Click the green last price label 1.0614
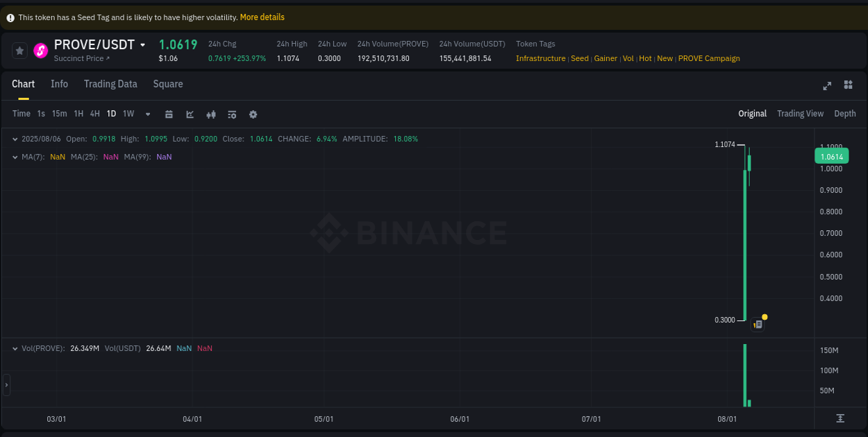Viewport: 868px width, 437px height. pyautogui.click(x=832, y=157)
